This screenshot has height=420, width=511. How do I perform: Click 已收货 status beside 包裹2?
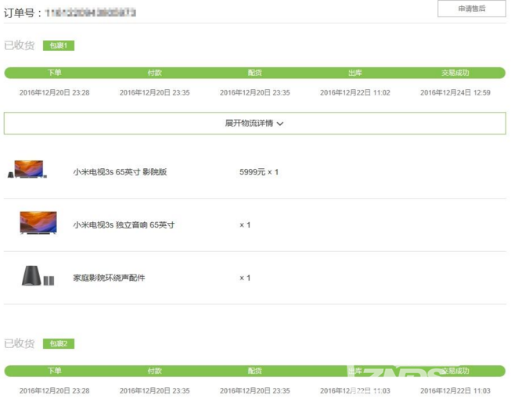20,343
